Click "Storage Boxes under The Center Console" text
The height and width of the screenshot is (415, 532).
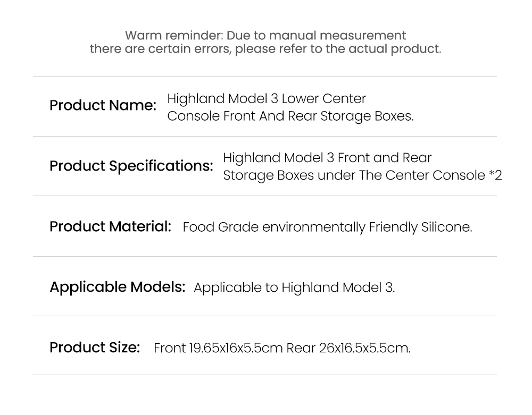pos(354,175)
